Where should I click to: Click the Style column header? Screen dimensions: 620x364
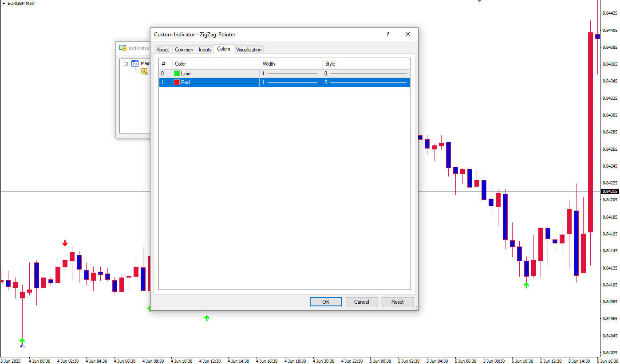click(x=366, y=64)
